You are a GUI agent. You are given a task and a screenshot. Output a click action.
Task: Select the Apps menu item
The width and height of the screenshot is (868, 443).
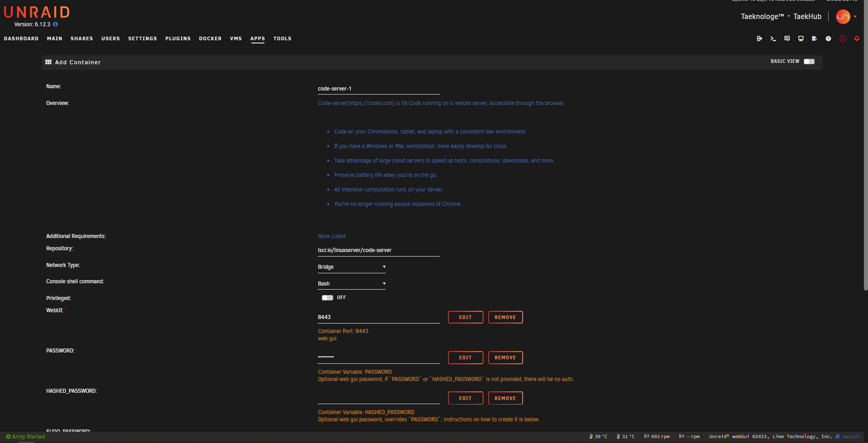click(x=258, y=38)
